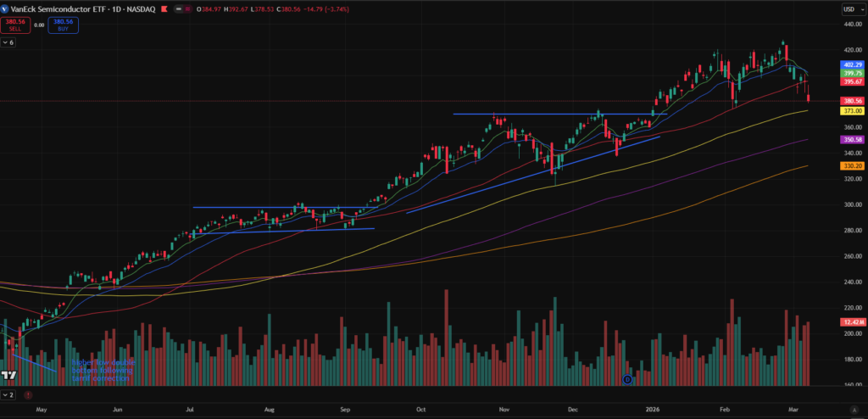
Task: Select the blue 402.29 moving average label
Action: 852,64
